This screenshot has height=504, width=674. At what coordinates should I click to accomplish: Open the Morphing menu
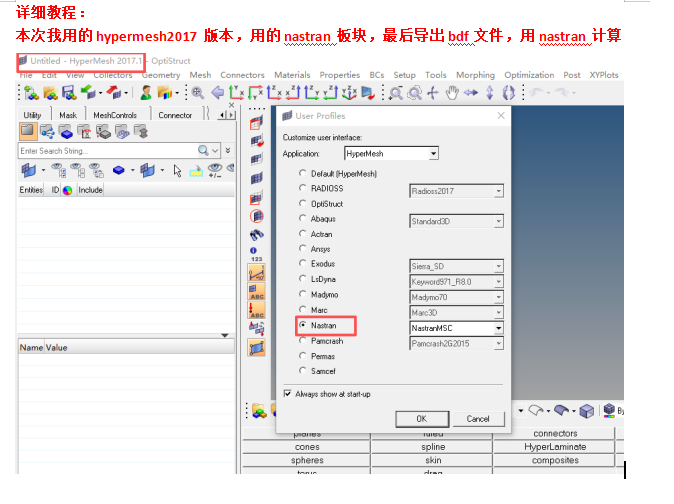pos(475,75)
